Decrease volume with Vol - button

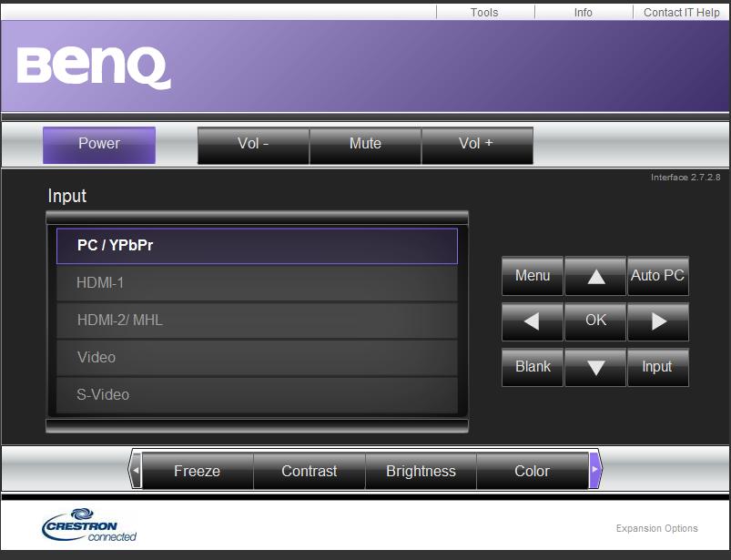coord(253,145)
